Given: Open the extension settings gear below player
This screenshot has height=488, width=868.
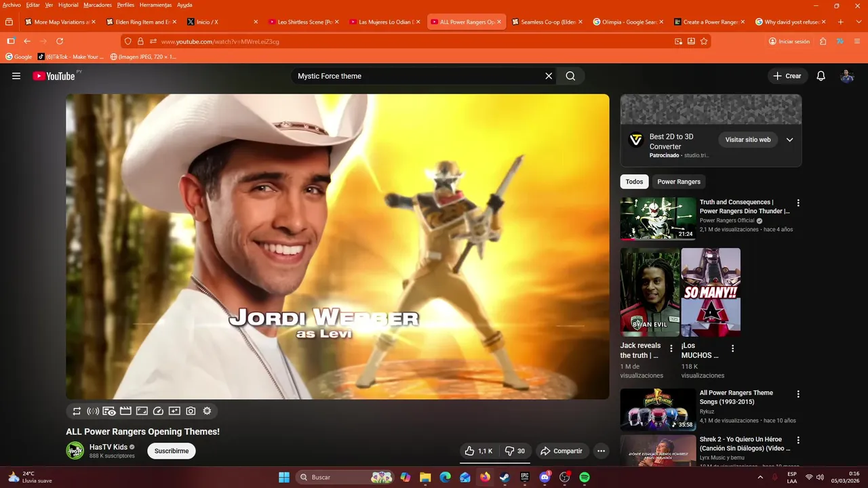Looking at the screenshot, I should (x=207, y=411).
